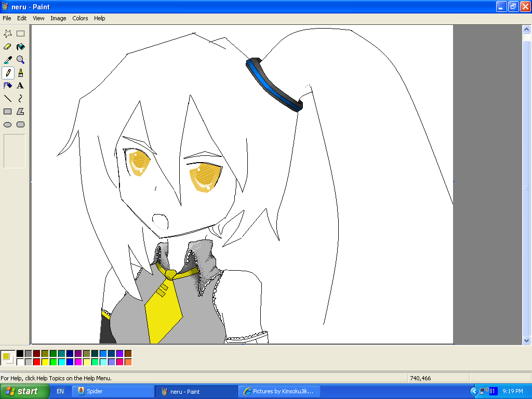The width and height of the screenshot is (532, 399).
Task: Click the vertical scrollbar down arrow
Action: point(526,340)
